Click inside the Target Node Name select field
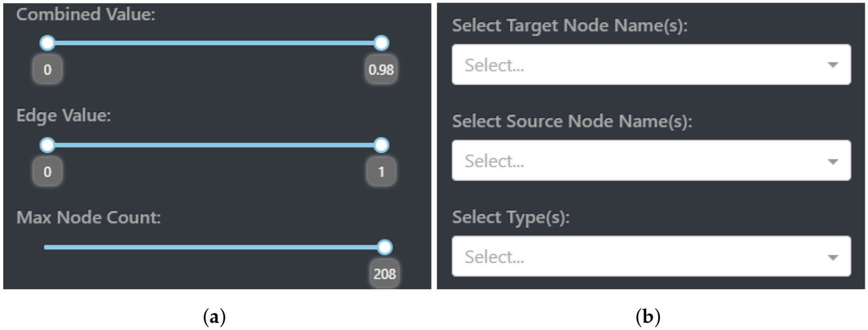The image size is (868, 330). click(x=651, y=65)
